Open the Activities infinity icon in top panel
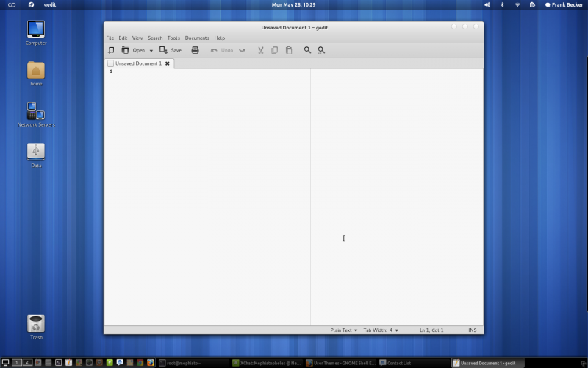 pyautogui.click(x=12, y=5)
